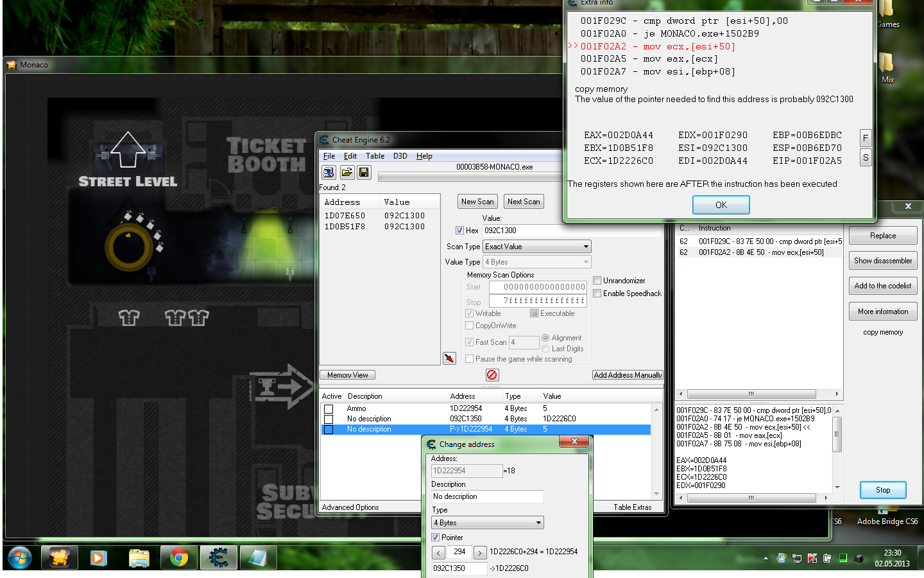Toggle the Hex checkbox
924x578 pixels.
coord(459,231)
